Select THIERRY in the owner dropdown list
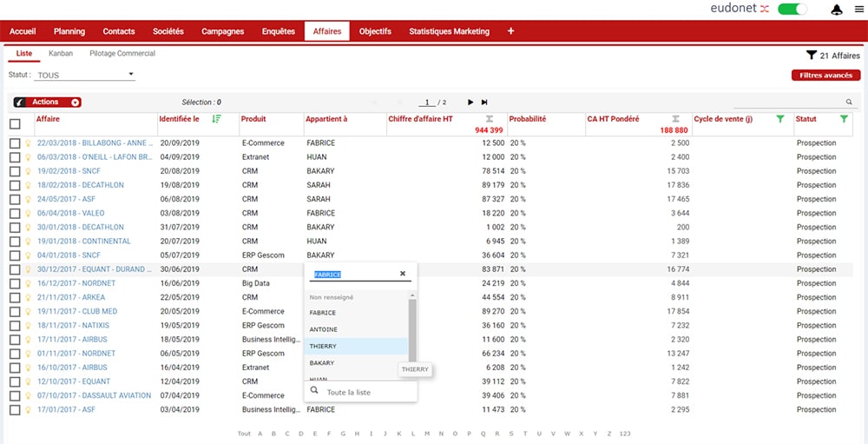The height and width of the screenshot is (444, 868). pos(356,347)
